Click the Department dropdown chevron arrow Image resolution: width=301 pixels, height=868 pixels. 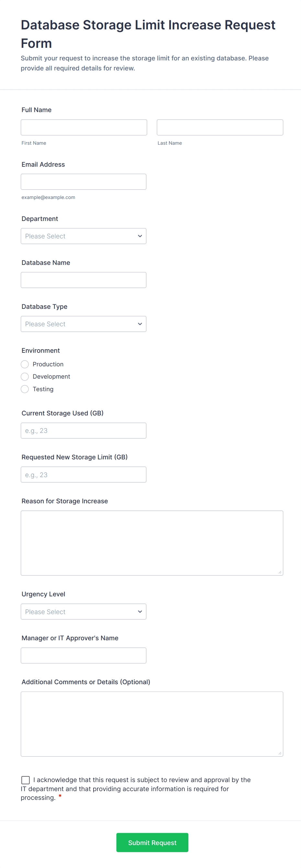140,236
